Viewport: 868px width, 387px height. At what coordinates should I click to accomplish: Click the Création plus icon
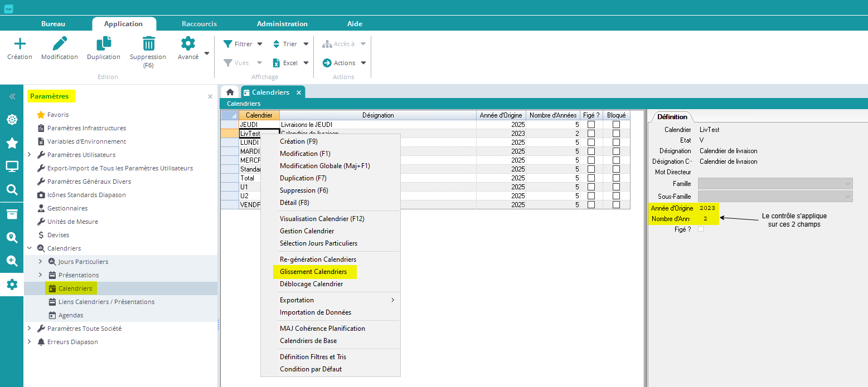click(x=20, y=44)
